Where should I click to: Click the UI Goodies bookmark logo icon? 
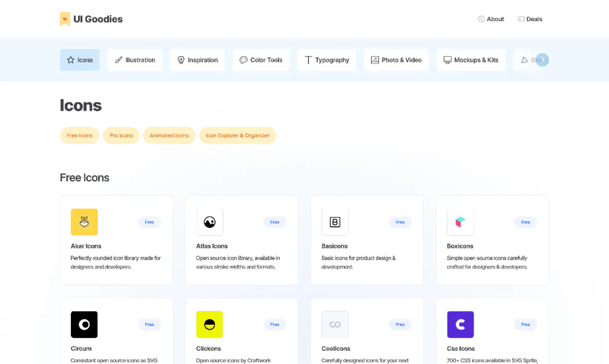[65, 19]
